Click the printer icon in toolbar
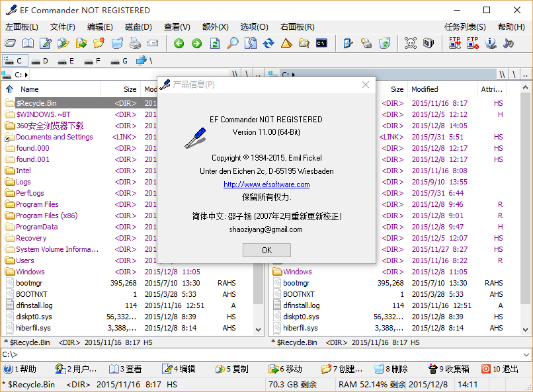 (x=135, y=44)
